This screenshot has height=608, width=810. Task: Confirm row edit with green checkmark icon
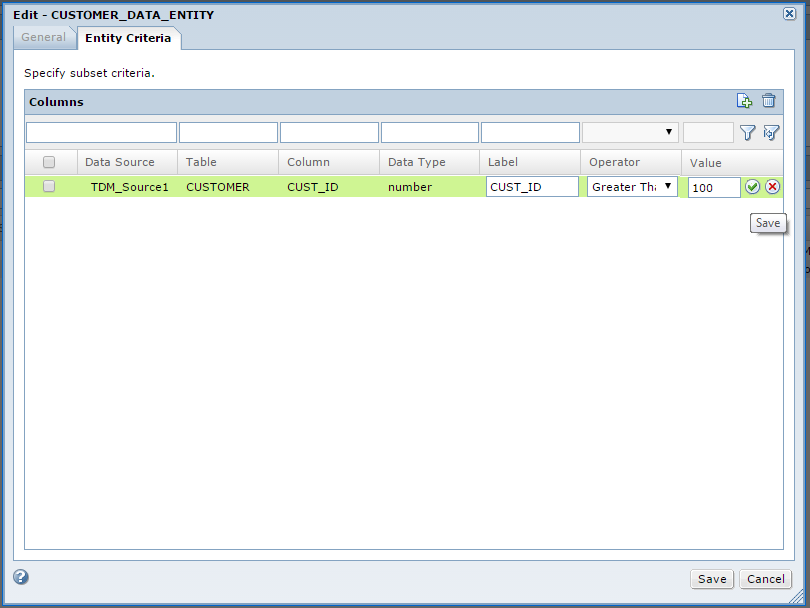[752, 187]
